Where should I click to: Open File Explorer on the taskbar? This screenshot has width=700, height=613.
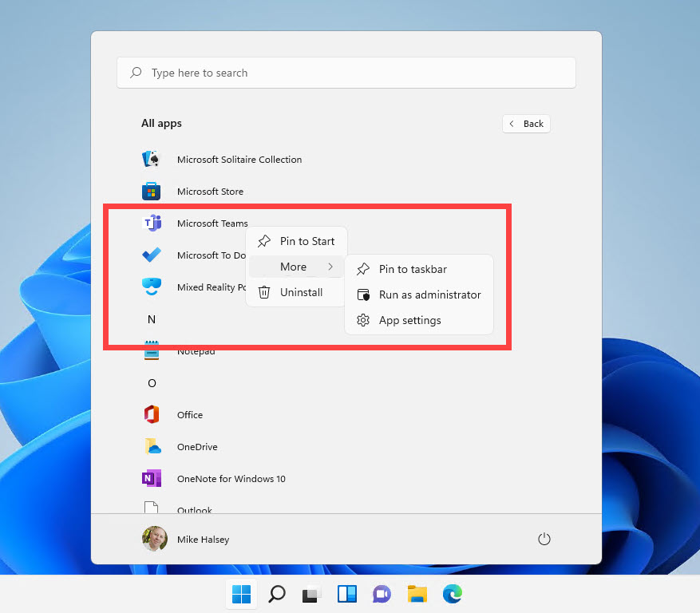417,594
